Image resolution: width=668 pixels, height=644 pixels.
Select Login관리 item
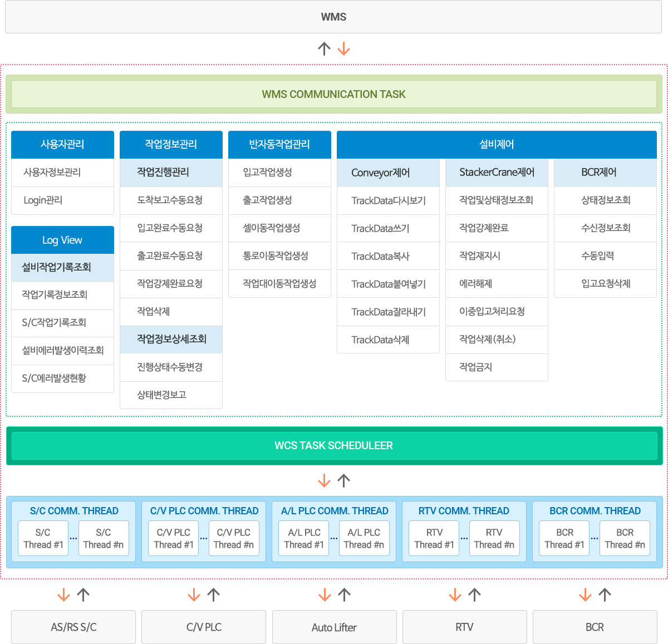(62, 200)
